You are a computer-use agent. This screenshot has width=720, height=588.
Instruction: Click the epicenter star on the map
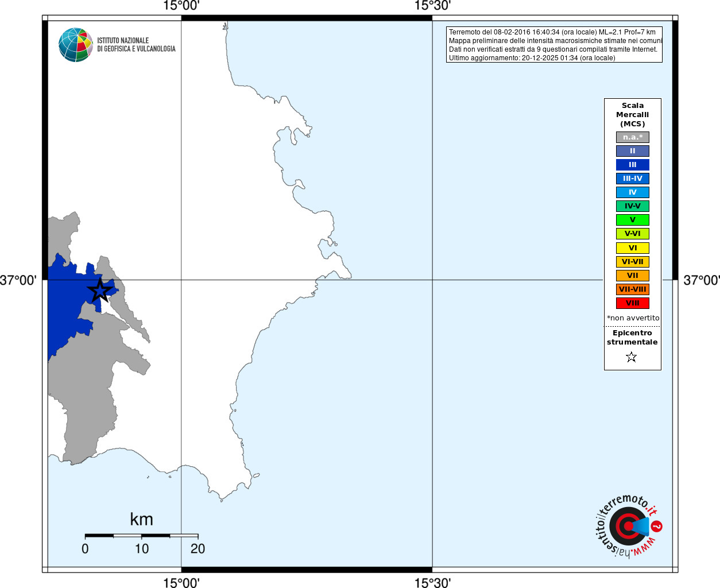pos(100,291)
